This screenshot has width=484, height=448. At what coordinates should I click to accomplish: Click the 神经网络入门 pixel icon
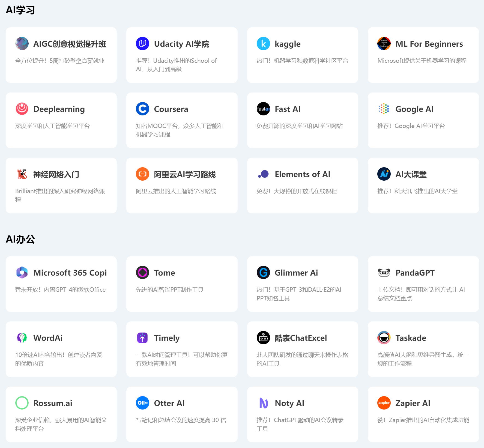(x=22, y=174)
